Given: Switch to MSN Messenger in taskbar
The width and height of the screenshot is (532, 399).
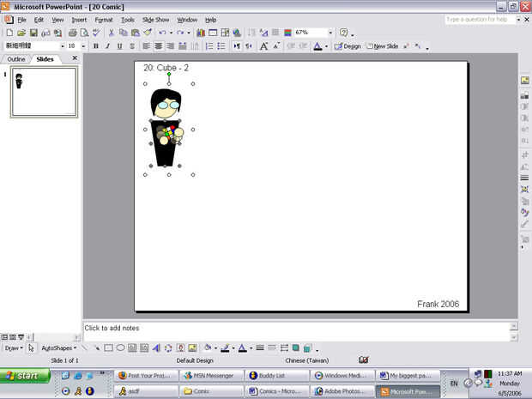Looking at the screenshot, I should click(x=211, y=376).
